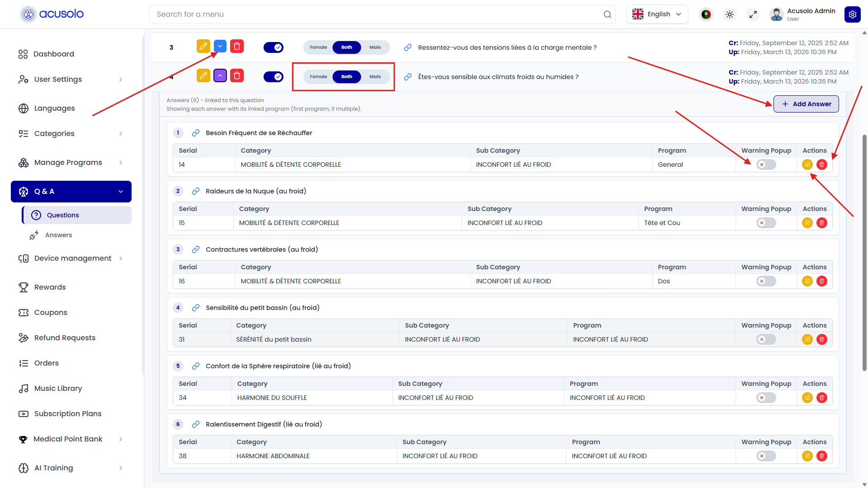Click link icon next to 'Ralentissement Digestif'

point(196,424)
